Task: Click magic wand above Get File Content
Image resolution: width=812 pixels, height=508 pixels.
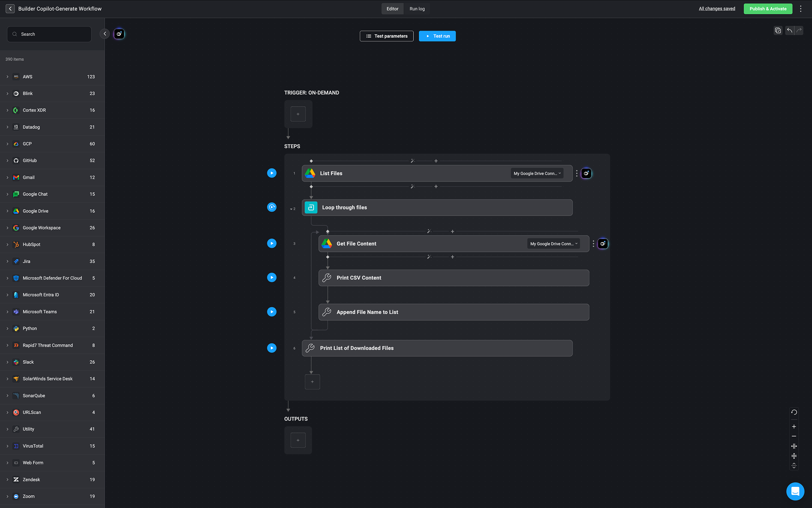Action: [x=429, y=231]
